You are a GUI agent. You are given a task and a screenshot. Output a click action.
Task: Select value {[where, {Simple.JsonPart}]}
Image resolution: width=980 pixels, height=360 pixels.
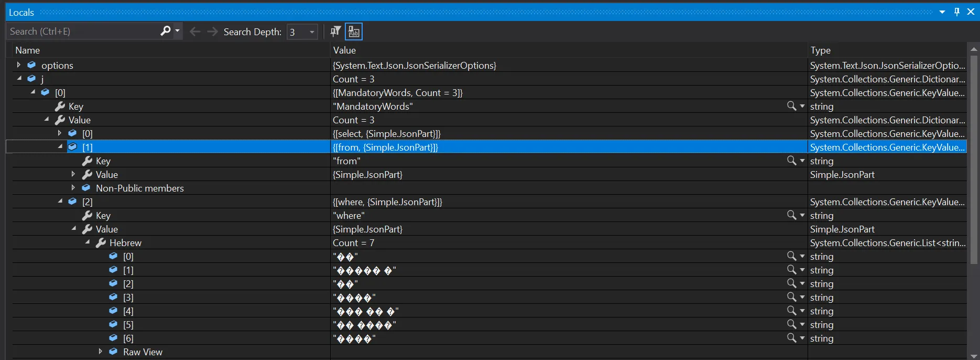click(x=388, y=202)
